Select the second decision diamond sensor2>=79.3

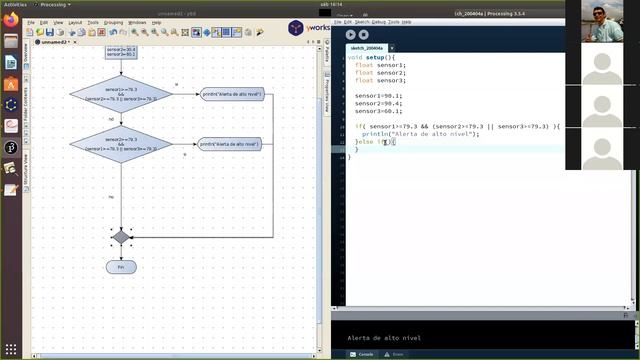pyautogui.click(x=121, y=144)
